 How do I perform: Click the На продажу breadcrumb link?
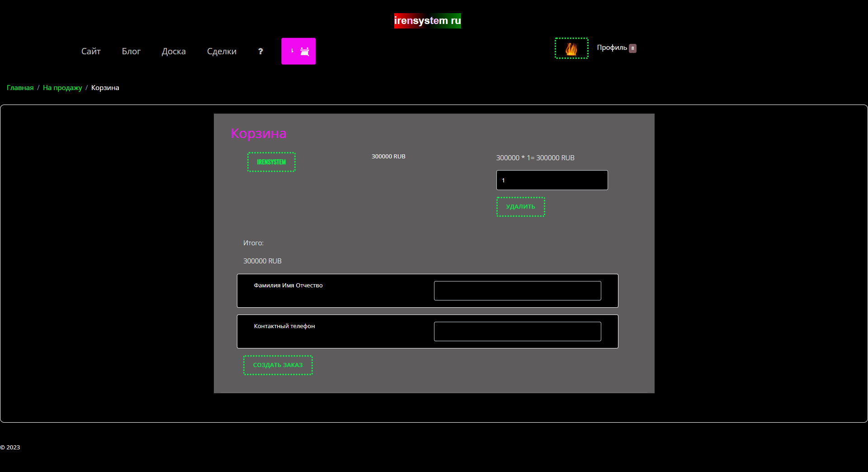62,88
